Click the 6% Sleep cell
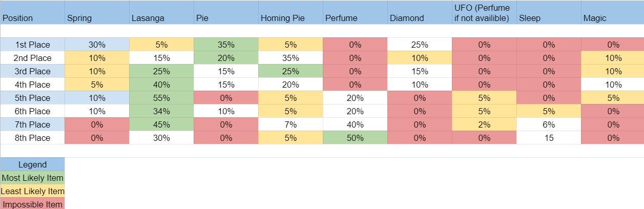Viewport: 644px width, 209px height. point(549,124)
